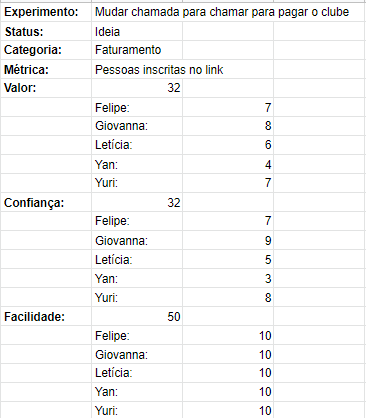366x418 pixels.
Task: Select the Valor total cell showing 32
Action: pos(137,88)
